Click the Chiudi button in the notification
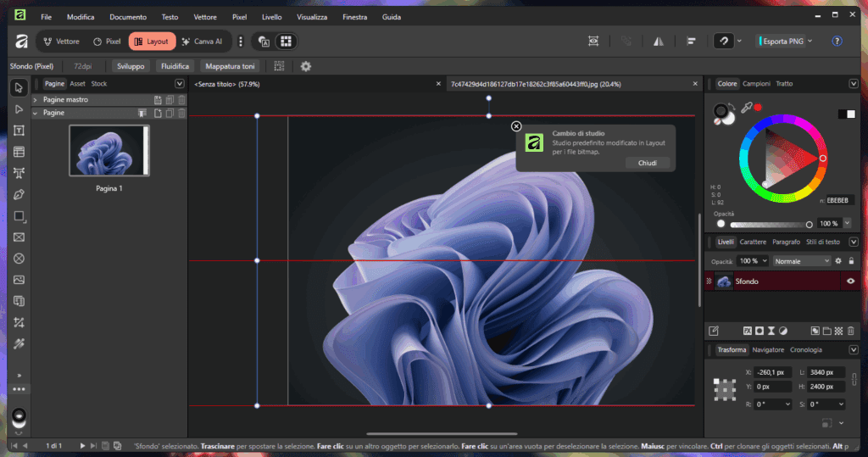The image size is (868, 457). coord(648,163)
